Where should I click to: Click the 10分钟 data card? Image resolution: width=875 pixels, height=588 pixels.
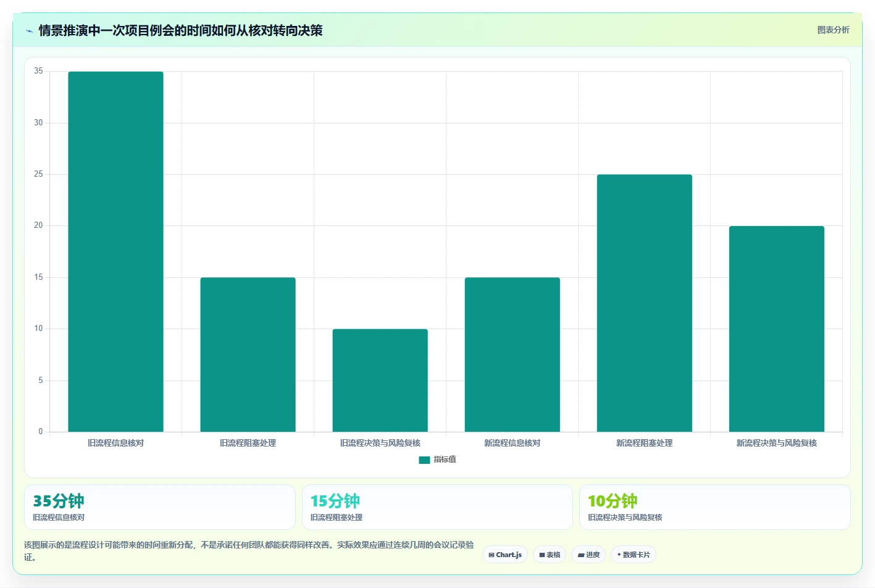715,507
